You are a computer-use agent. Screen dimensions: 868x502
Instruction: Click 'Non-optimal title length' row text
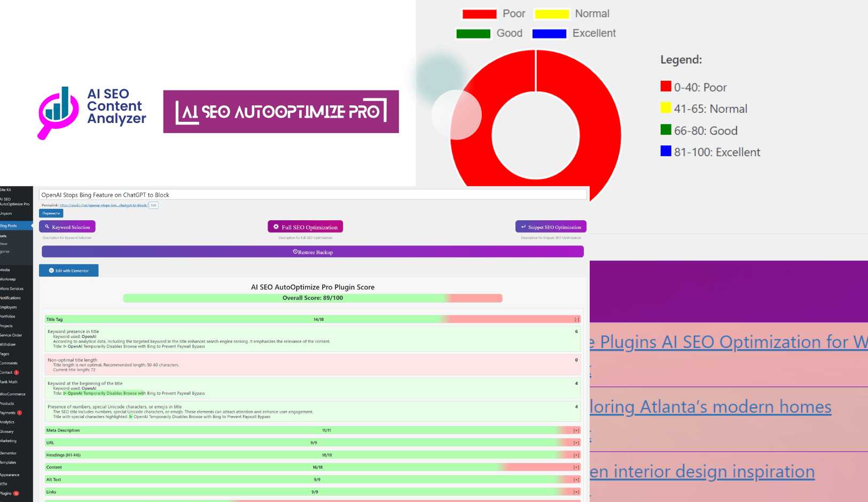coord(72,360)
